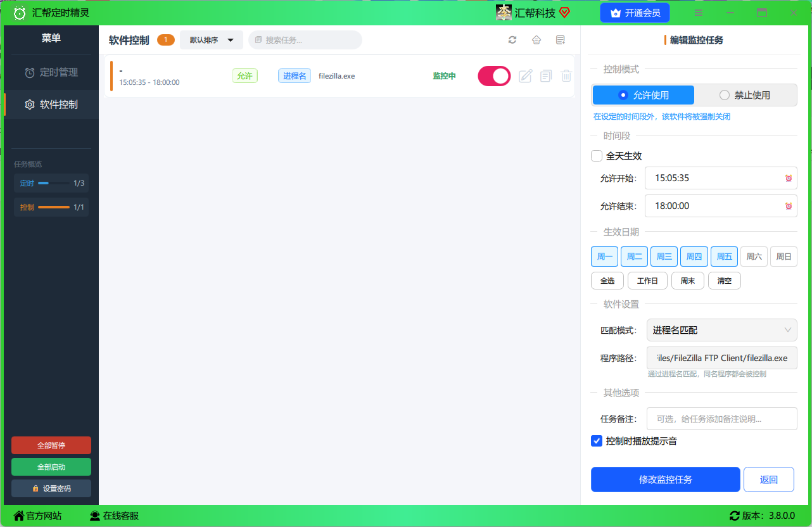Expand the 匹配模式 combo box
The width and height of the screenshot is (812, 527).
[x=722, y=330]
